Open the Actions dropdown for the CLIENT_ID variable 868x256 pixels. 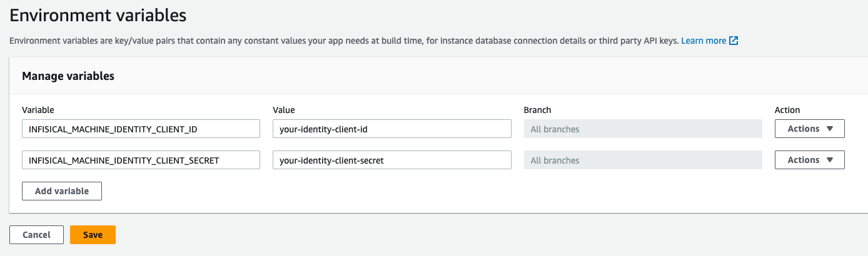point(810,129)
